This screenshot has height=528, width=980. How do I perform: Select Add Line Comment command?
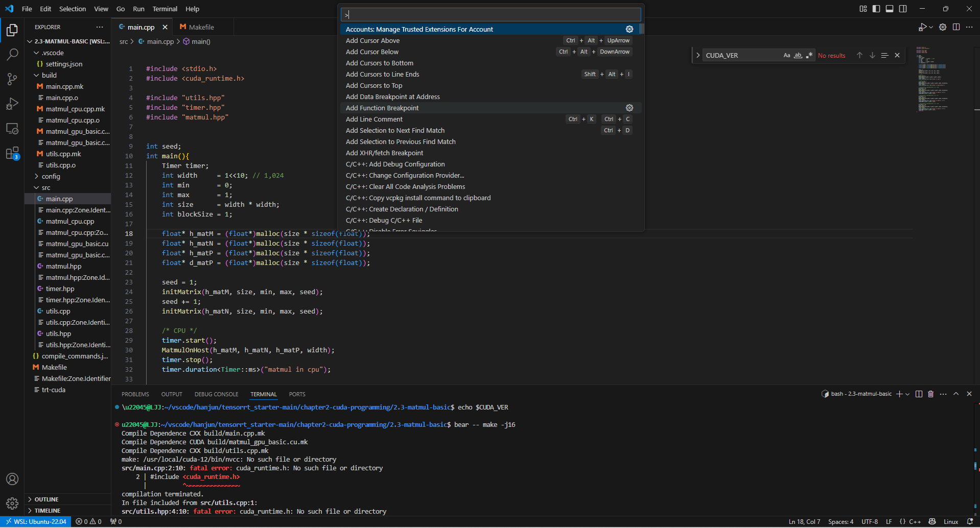point(491,119)
